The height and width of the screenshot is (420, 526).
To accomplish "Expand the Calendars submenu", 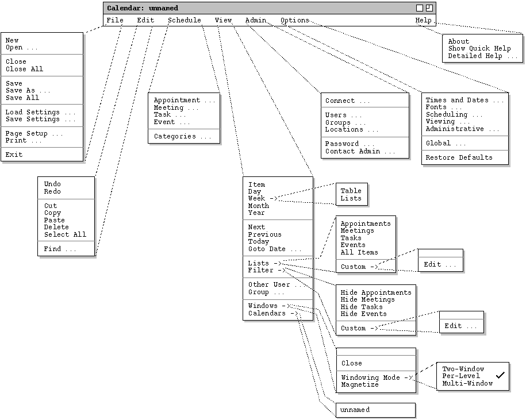I will pos(273,313).
